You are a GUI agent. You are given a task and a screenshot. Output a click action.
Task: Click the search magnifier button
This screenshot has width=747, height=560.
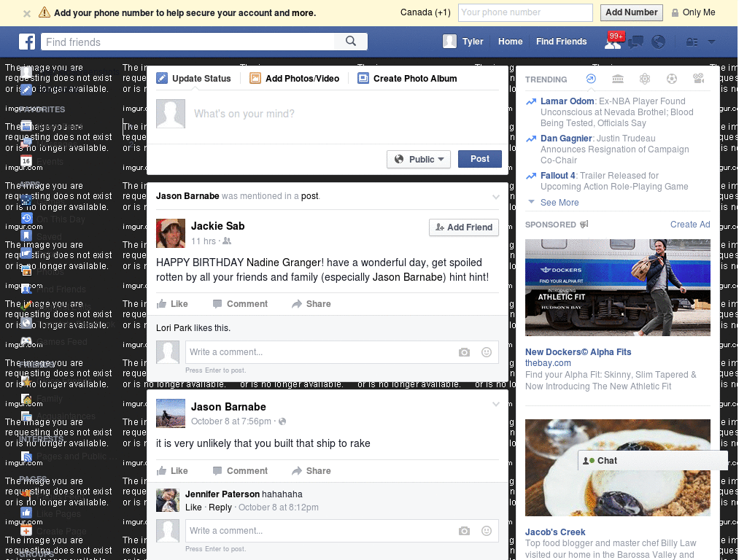tap(351, 42)
